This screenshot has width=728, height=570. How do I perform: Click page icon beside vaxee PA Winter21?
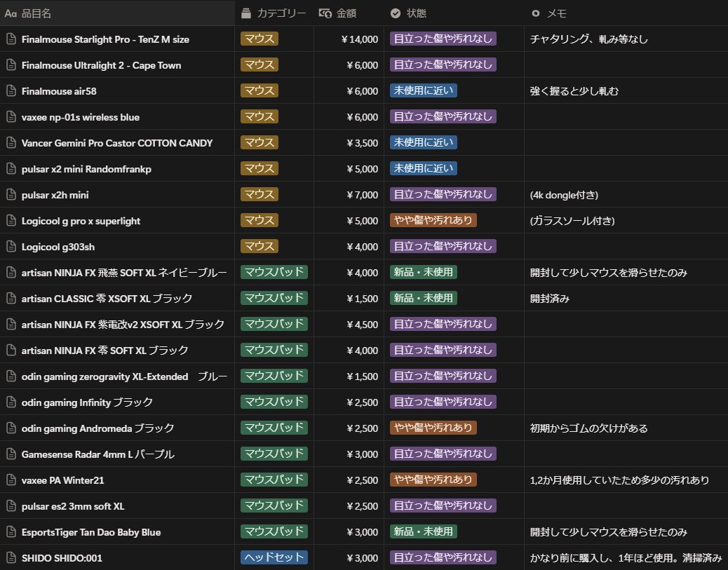11,480
